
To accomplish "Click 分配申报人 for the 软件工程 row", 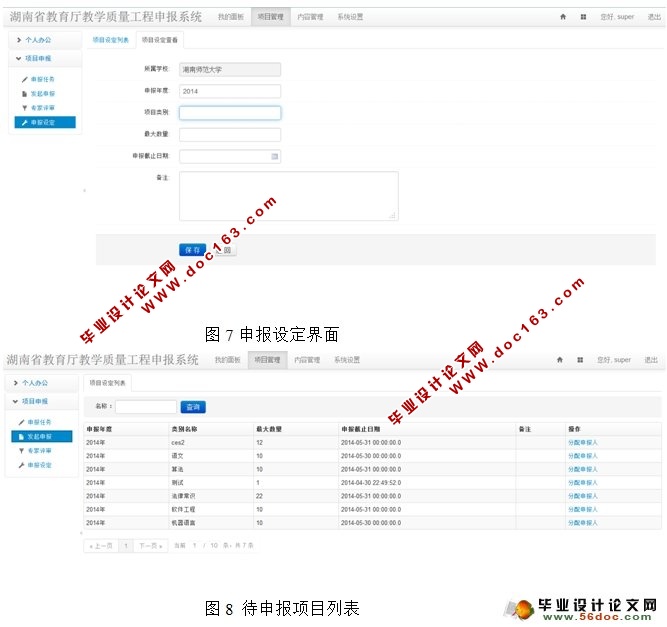I will click(x=583, y=510).
